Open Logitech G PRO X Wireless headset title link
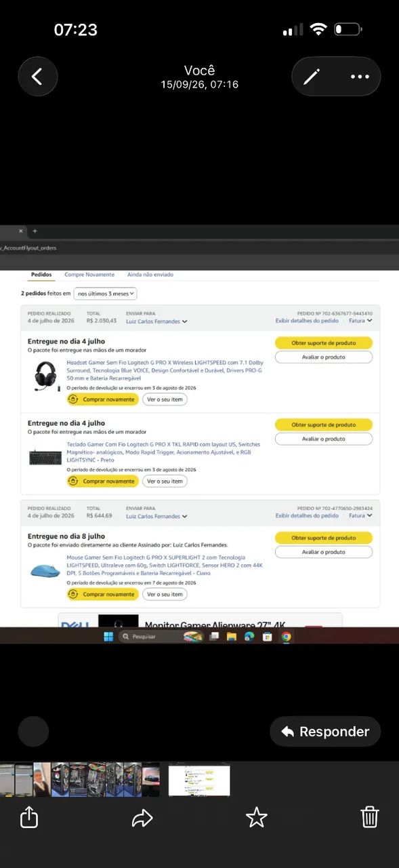 pyautogui.click(x=165, y=371)
